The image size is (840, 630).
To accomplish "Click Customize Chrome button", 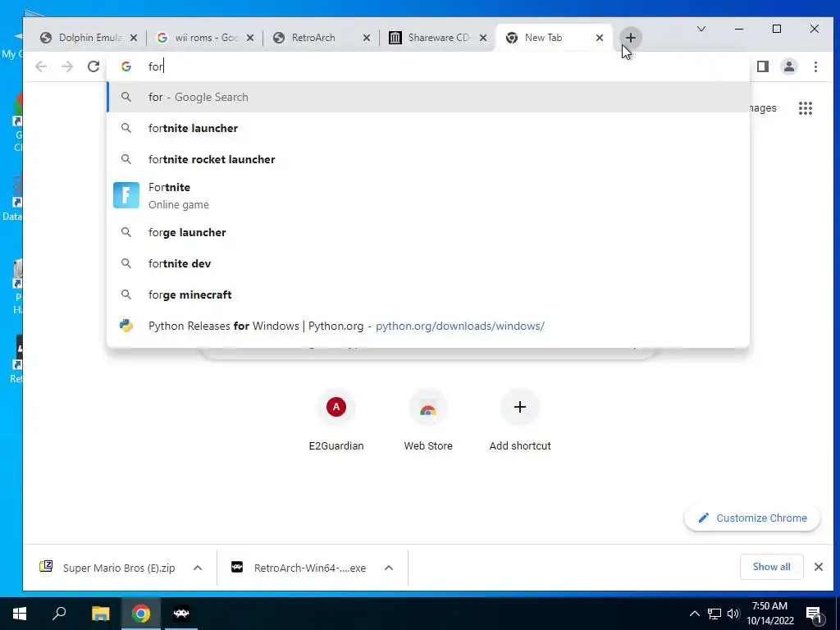I will click(x=752, y=518).
